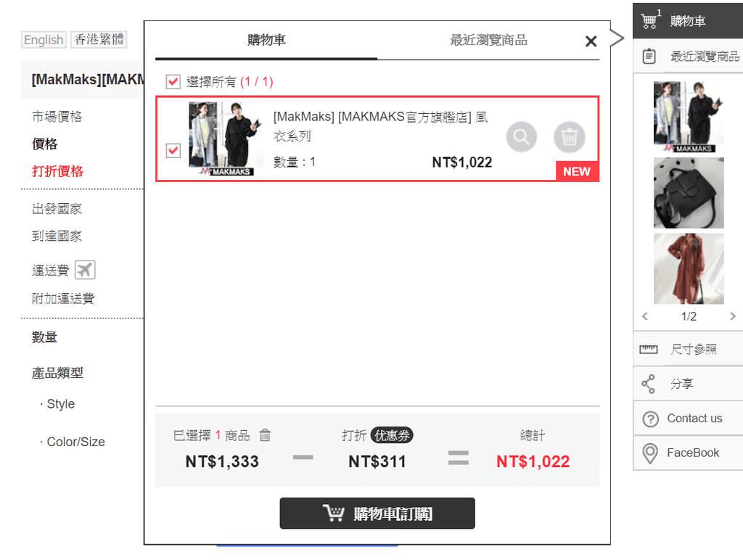Switch language to 香港繁體
The width and height of the screenshot is (743, 560).
tap(99, 39)
